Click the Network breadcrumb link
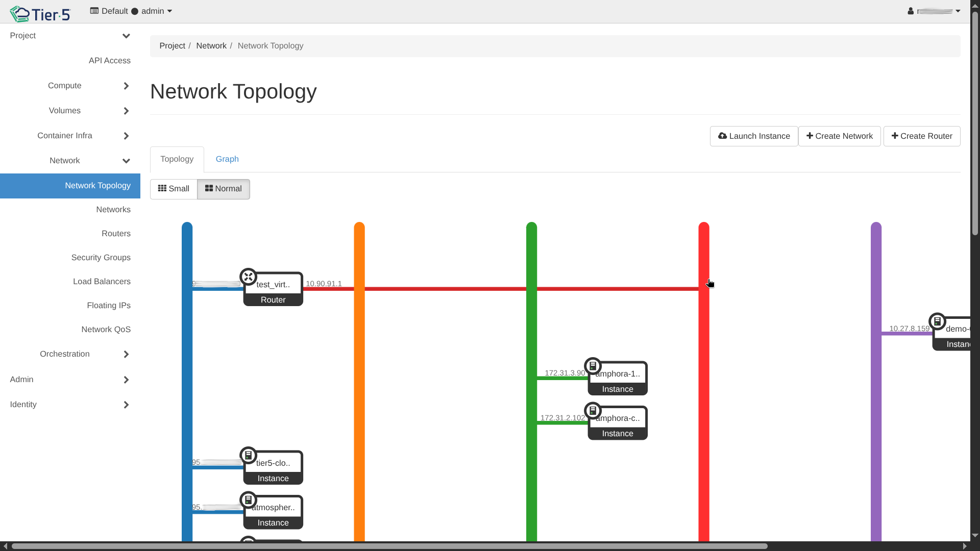Image resolution: width=980 pixels, height=551 pixels. coord(211,46)
